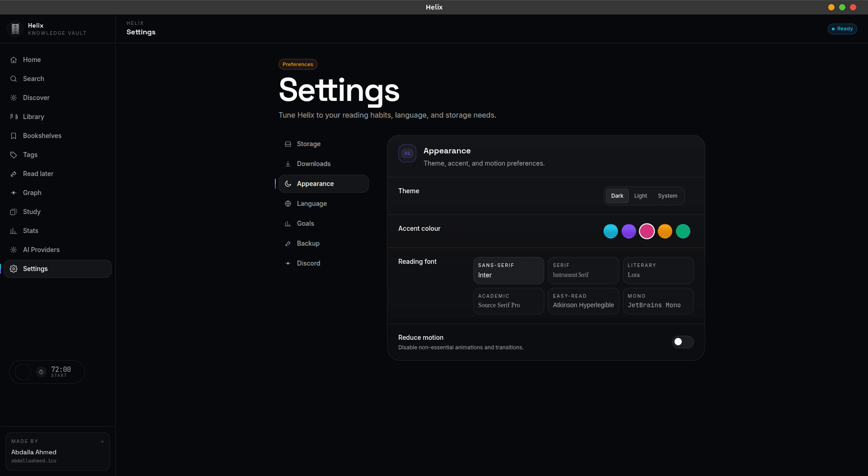This screenshot has height=476, width=868.
Task: Click the 'Theme' row label
Action: click(x=409, y=191)
